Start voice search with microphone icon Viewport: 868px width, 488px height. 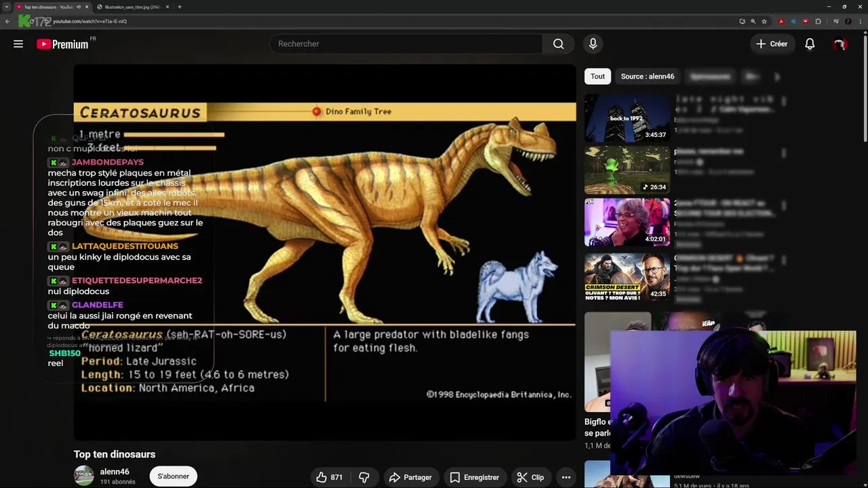(593, 44)
